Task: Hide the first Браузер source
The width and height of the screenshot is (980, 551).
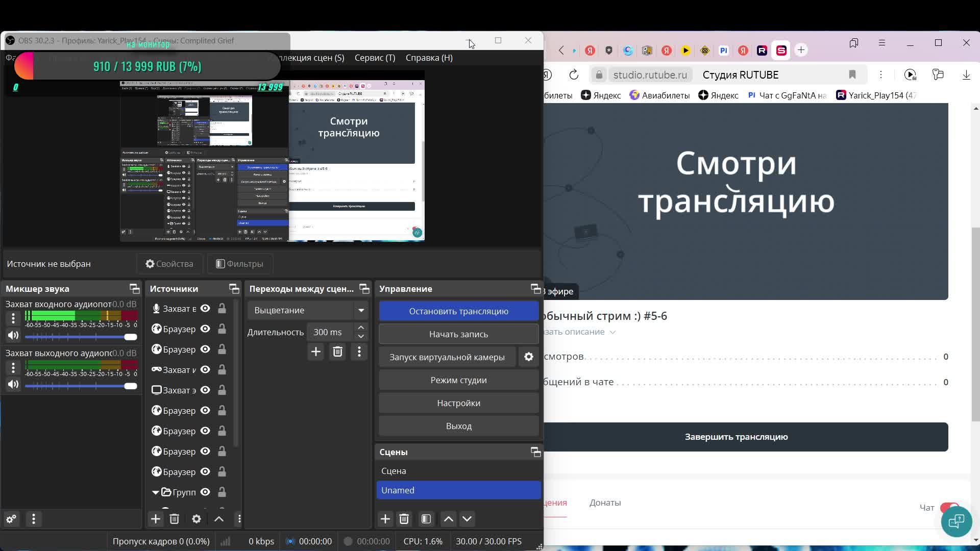Action: tap(205, 329)
